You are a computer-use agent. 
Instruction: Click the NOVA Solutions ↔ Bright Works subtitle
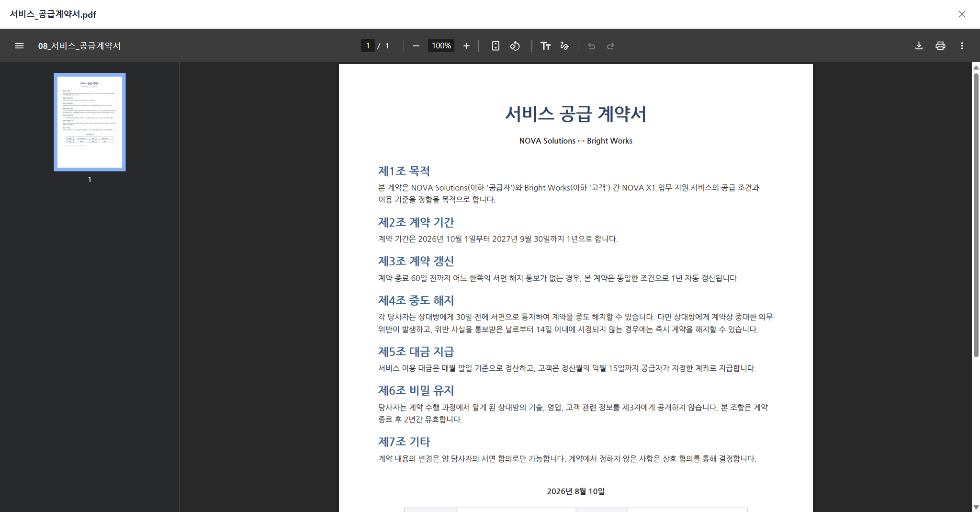click(576, 141)
